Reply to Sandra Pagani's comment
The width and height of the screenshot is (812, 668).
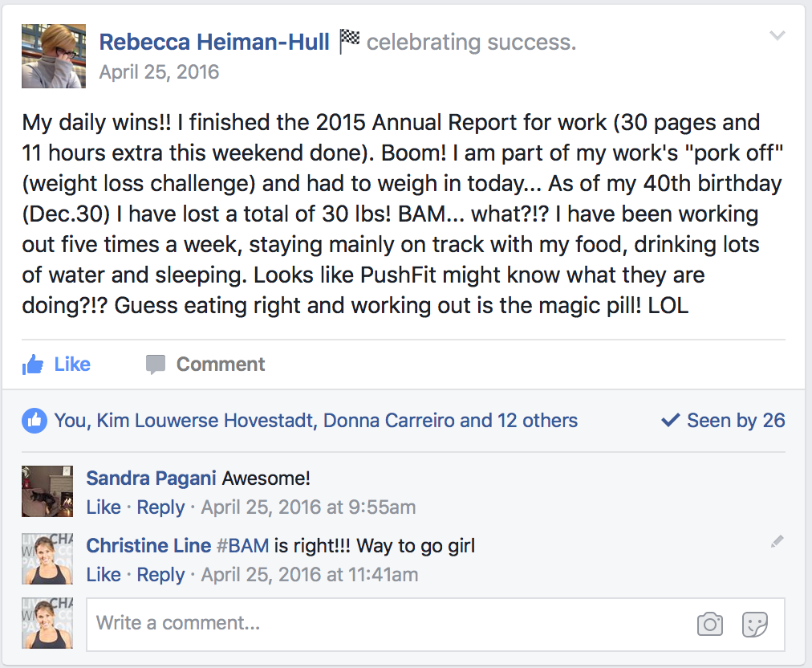point(160,507)
